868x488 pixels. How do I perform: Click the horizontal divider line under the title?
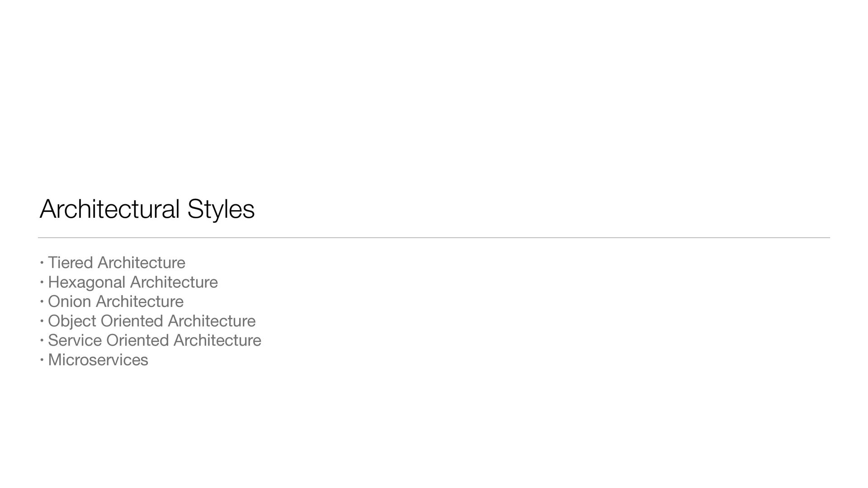pyautogui.click(x=434, y=238)
